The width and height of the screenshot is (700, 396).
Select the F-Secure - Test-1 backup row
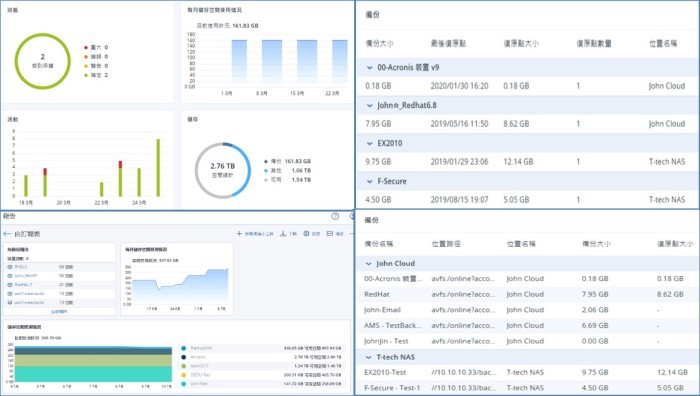[x=528, y=388]
